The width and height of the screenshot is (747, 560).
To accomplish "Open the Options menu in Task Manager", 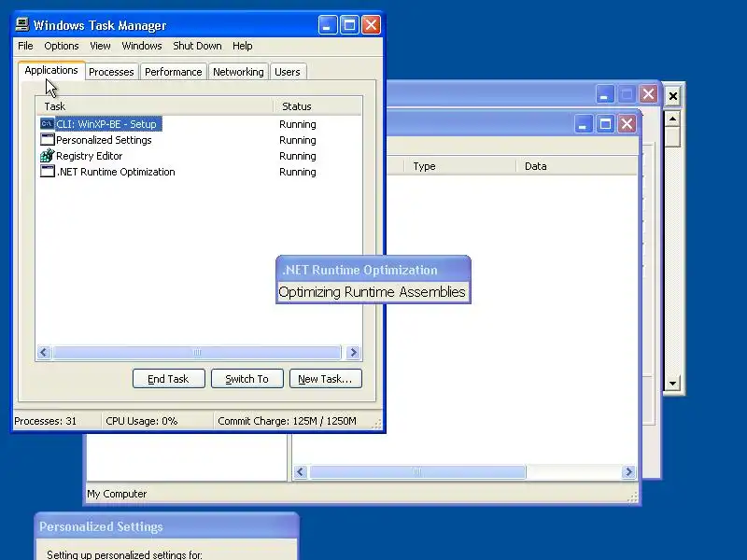I will [62, 46].
